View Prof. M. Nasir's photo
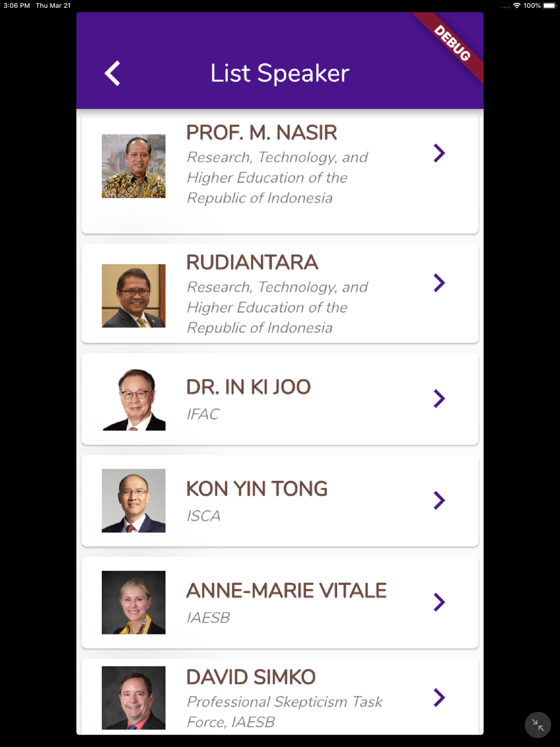 click(x=133, y=166)
